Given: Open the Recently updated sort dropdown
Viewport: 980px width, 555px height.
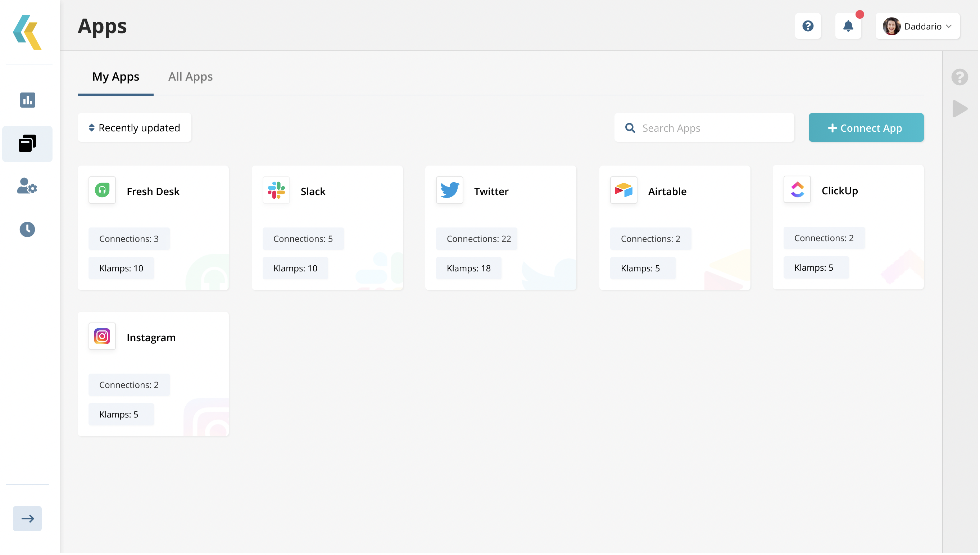Looking at the screenshot, I should click(135, 128).
